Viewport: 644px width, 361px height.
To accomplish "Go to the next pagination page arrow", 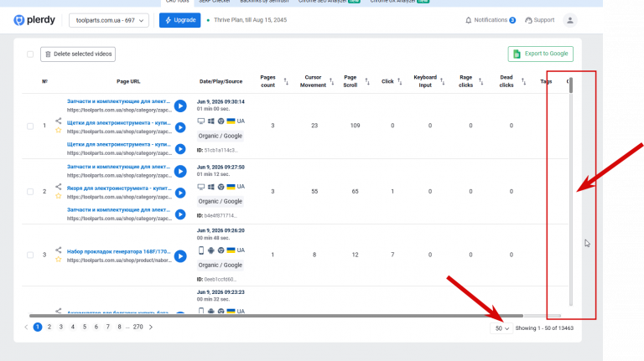I will 151,327.
